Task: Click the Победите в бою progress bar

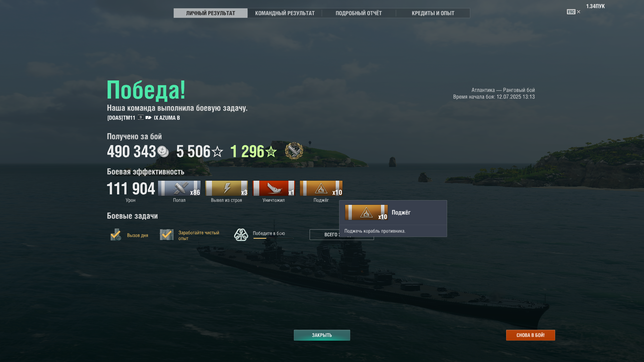Action: (273, 238)
